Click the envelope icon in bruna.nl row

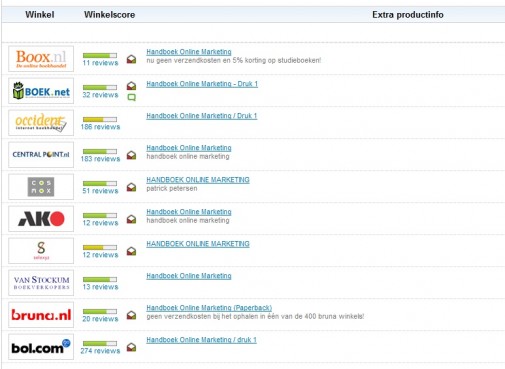click(131, 315)
